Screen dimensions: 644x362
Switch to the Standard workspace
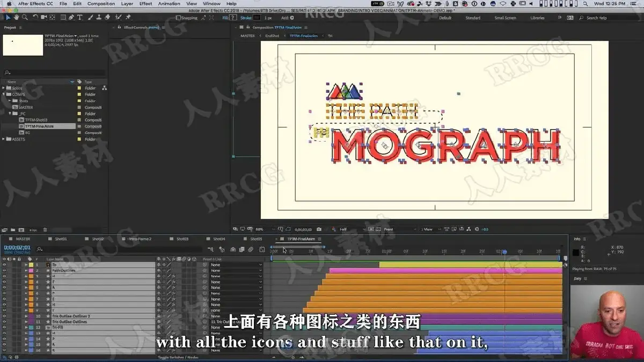click(473, 18)
